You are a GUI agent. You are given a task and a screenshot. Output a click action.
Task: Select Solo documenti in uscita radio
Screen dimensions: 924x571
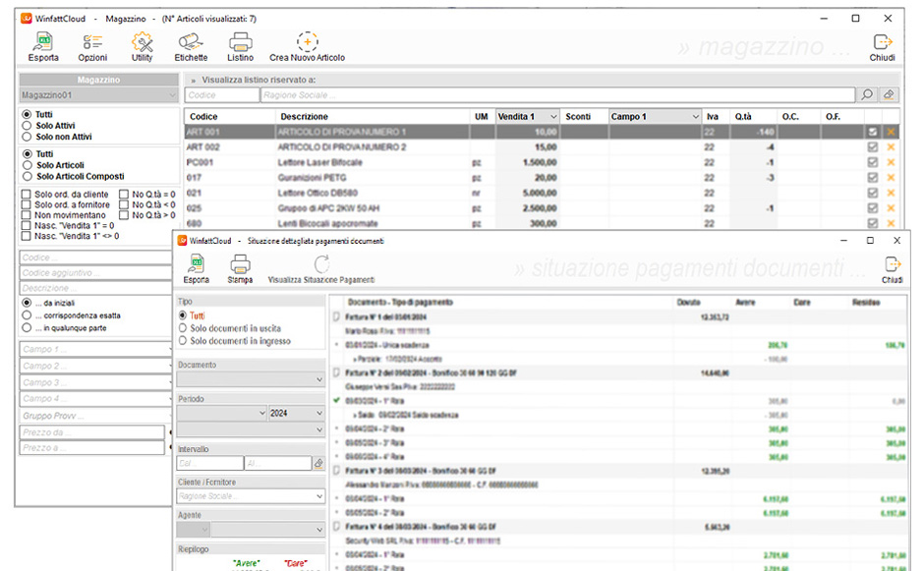(183, 328)
